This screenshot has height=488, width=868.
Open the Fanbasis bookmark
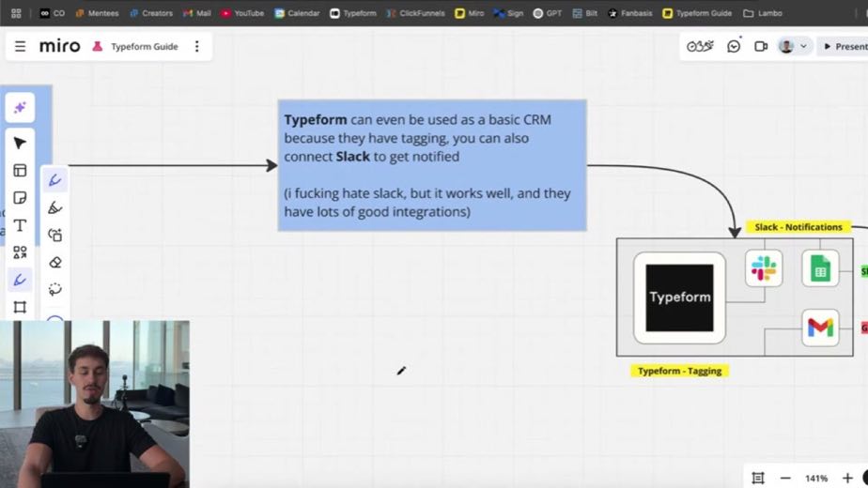tap(630, 13)
